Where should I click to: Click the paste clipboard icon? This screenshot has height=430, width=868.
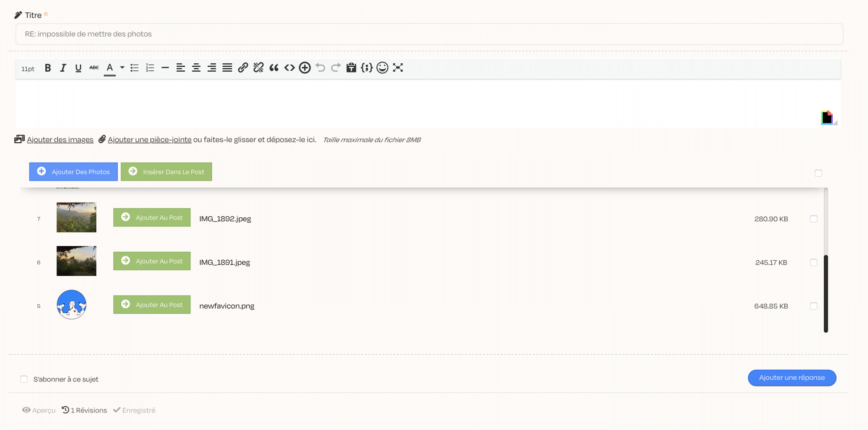pos(351,68)
